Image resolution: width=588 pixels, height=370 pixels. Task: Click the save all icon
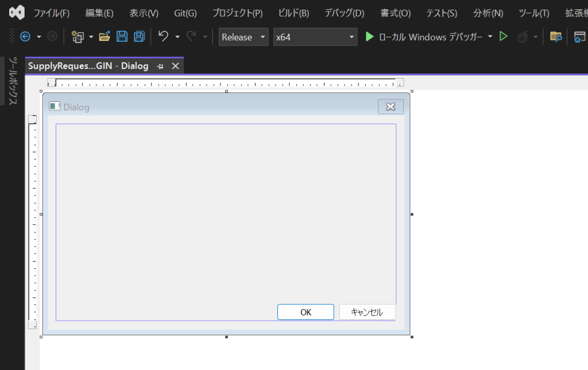tap(139, 37)
